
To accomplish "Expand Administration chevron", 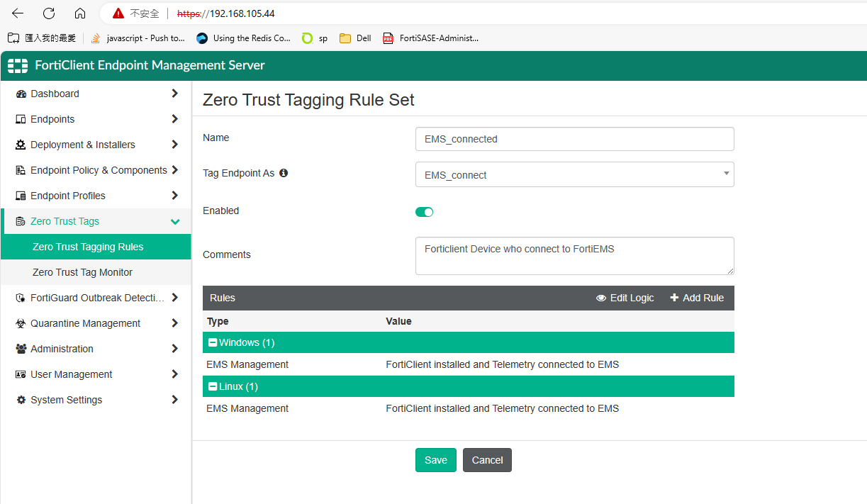I will 174,349.
